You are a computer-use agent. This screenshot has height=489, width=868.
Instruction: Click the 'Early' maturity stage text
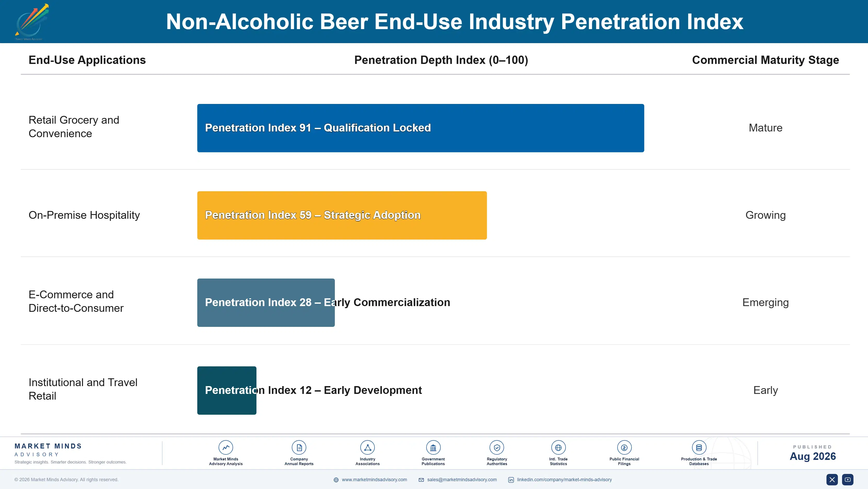pos(765,390)
